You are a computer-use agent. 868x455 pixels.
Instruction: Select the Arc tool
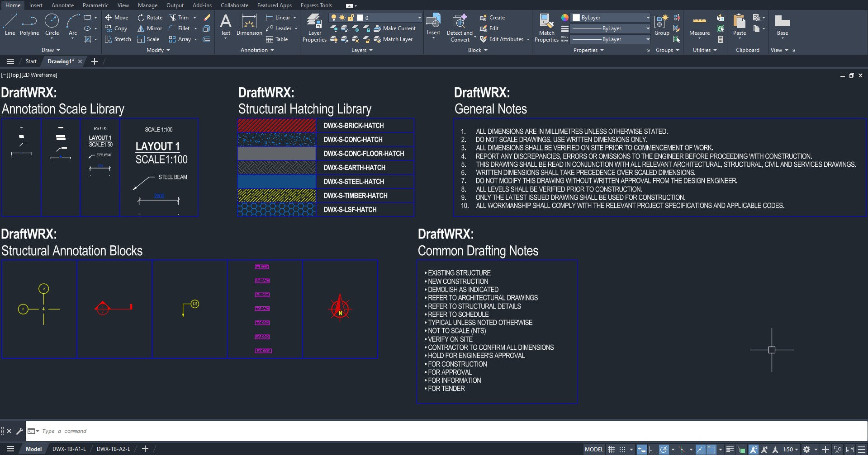point(72,25)
